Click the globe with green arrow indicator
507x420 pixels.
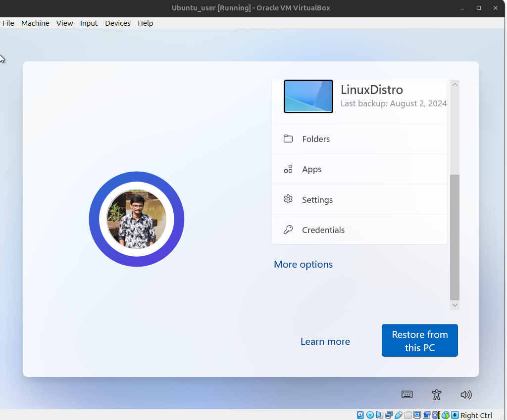click(446, 415)
